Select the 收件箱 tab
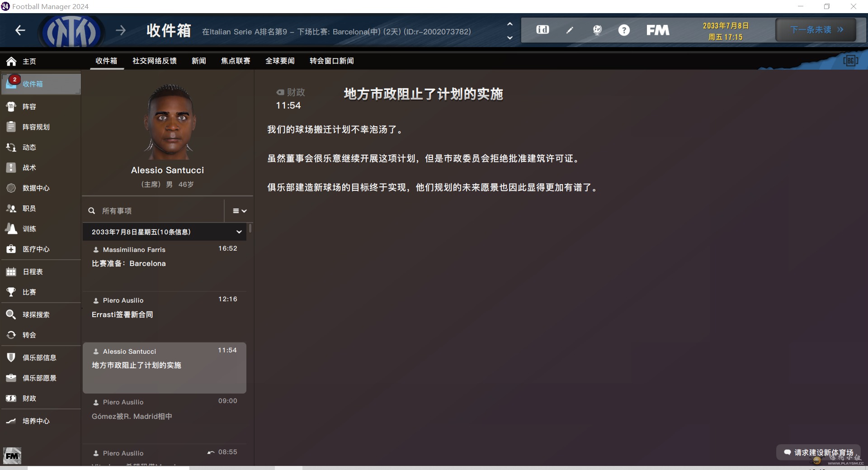 coord(106,61)
